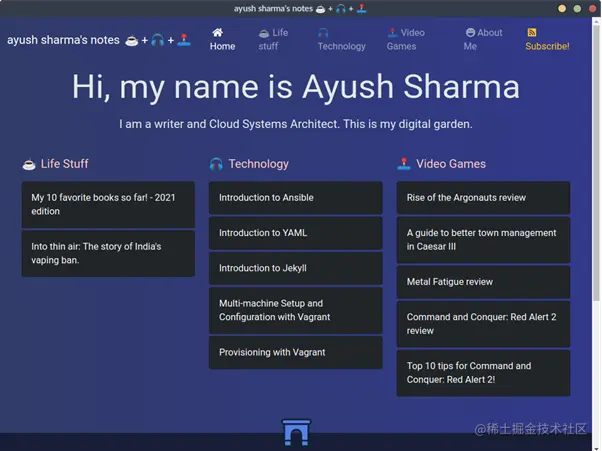
Task: Click joystick icon next to Video Games heading
Action: click(x=404, y=164)
